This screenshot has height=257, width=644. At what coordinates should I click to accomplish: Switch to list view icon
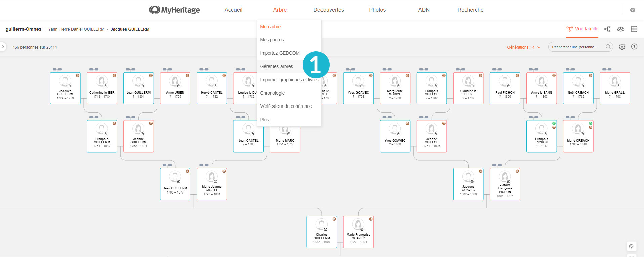tap(634, 29)
